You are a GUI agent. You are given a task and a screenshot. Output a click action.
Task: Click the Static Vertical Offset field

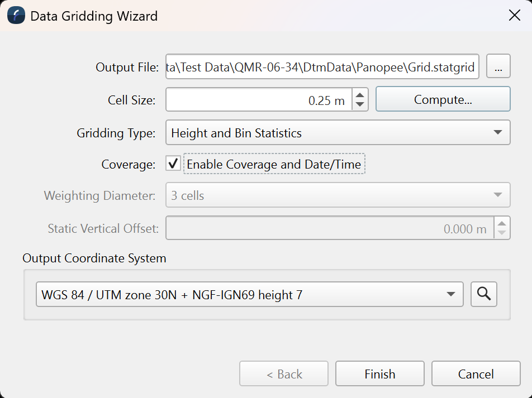coord(330,228)
